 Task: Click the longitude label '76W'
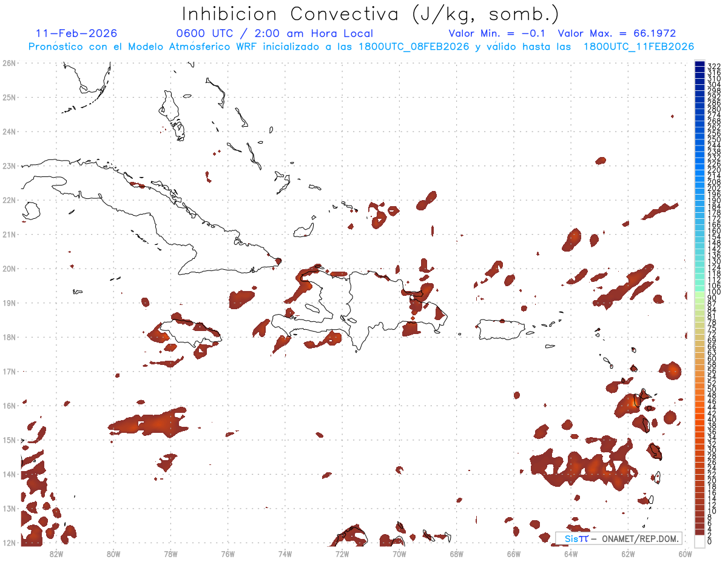[228, 553]
